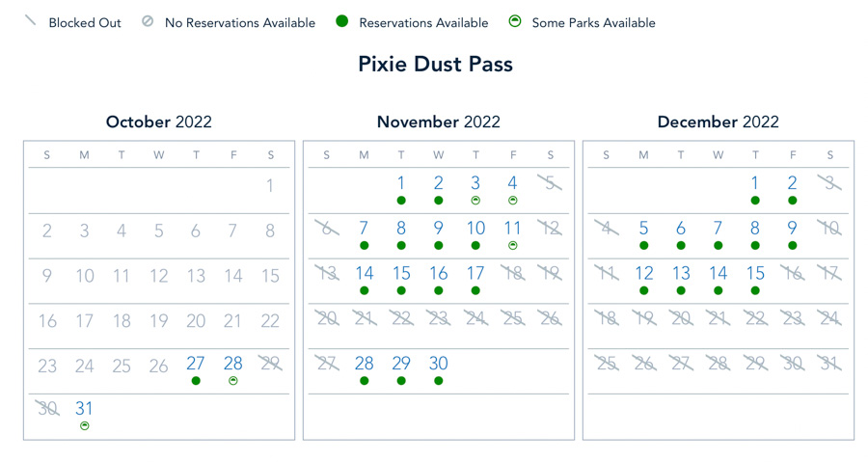868x462 pixels.
Task: Click the green dot under November 1
Action: [401, 201]
